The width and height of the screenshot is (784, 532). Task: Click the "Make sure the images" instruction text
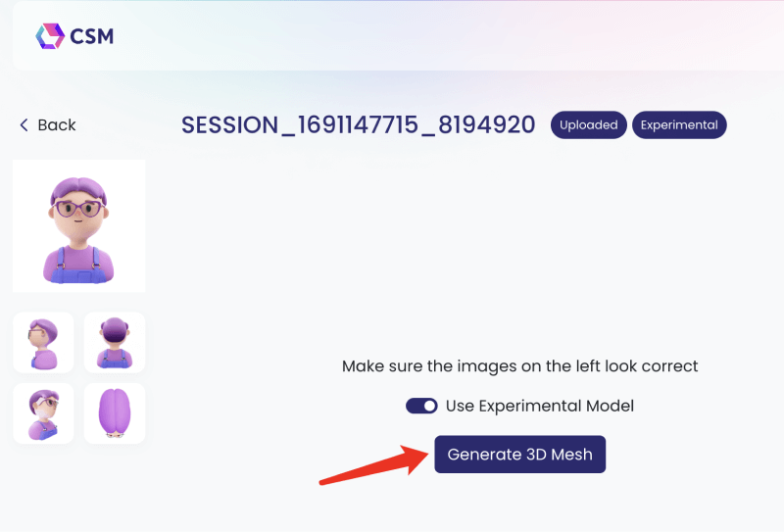(x=519, y=366)
